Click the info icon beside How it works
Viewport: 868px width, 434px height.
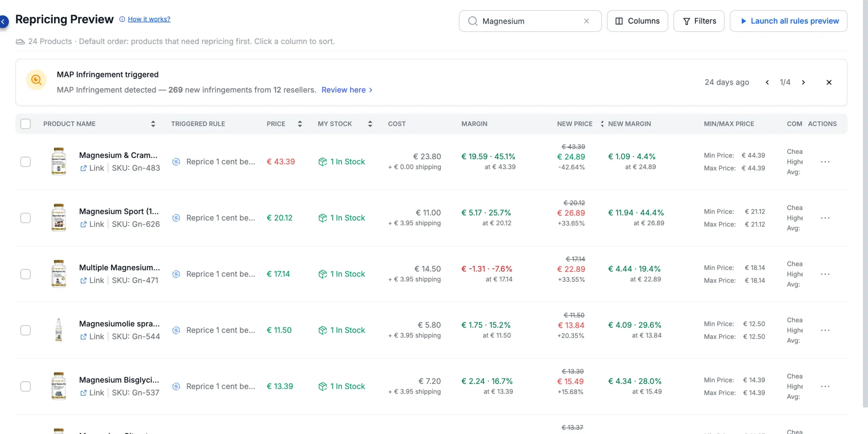[122, 19]
